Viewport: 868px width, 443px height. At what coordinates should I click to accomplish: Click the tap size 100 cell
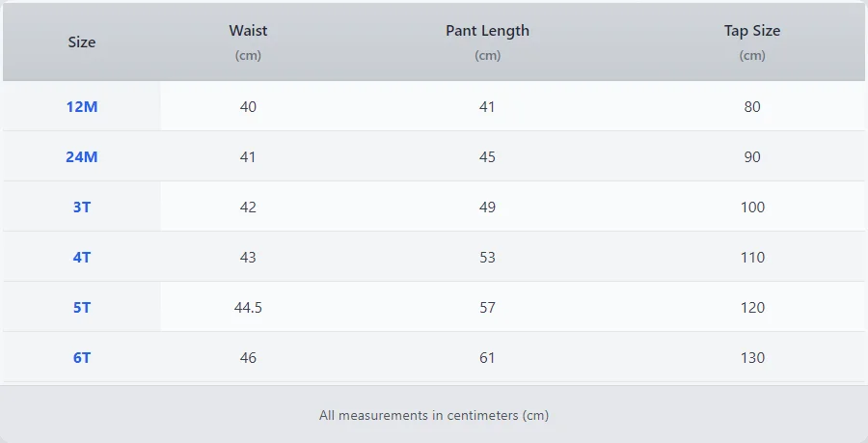(x=752, y=208)
